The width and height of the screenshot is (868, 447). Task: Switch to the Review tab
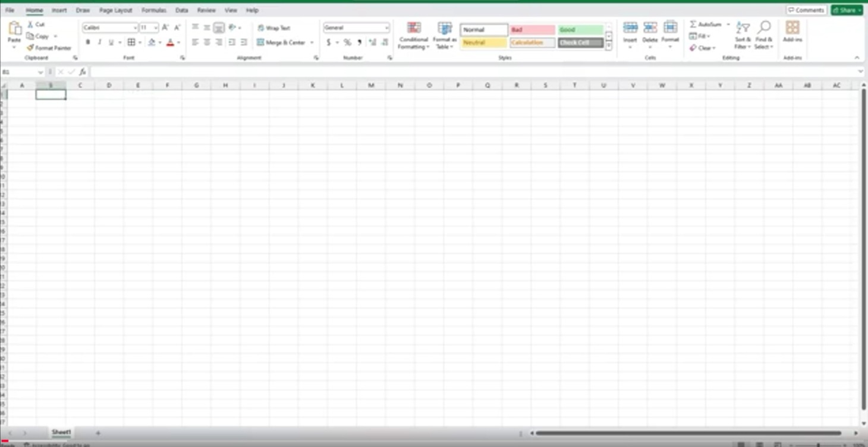tap(206, 10)
